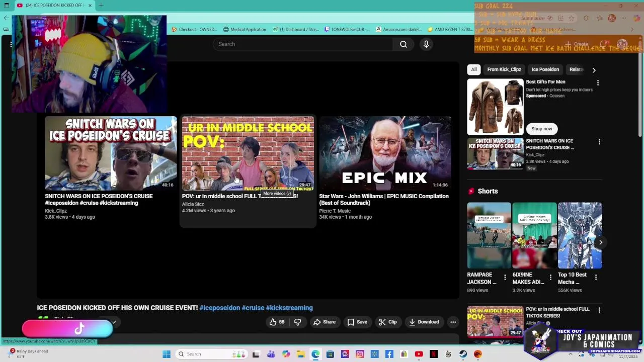The image size is (644, 362).
Task: Click the YouTube search magnifier button
Action: (404, 44)
